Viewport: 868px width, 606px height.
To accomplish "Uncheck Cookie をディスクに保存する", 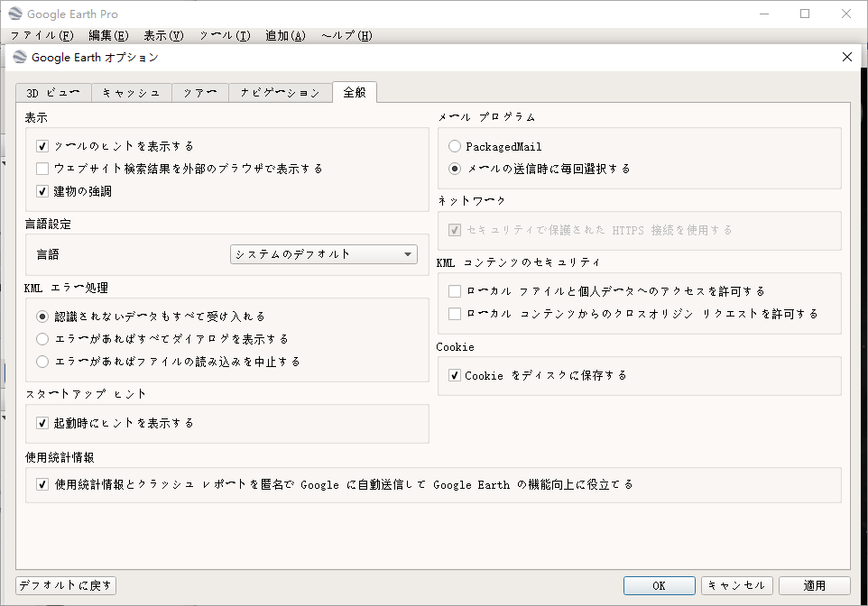I will 454,376.
